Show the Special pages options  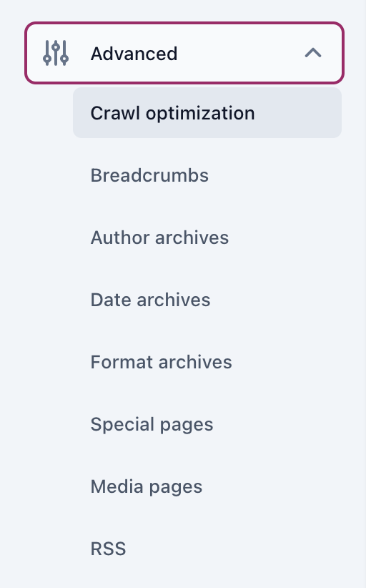pyautogui.click(x=207, y=424)
